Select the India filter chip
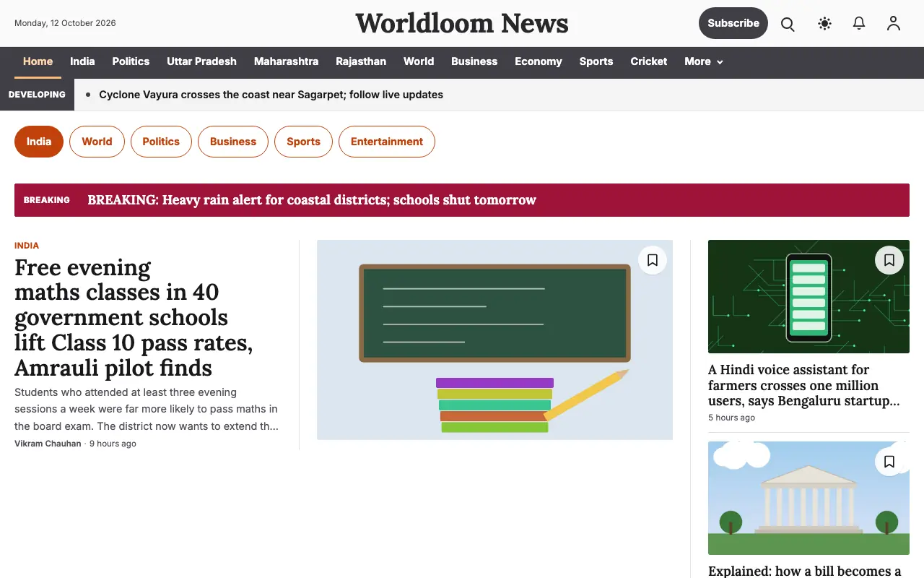The width and height of the screenshot is (924, 578). click(39, 142)
